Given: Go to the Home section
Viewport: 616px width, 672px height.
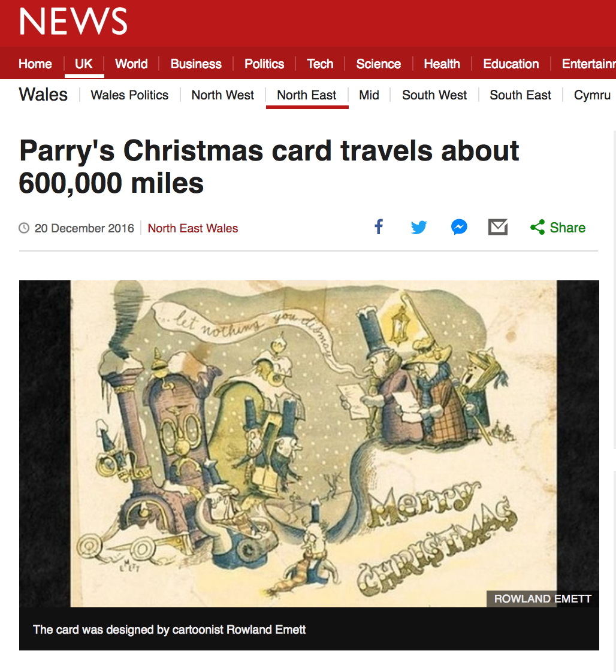Looking at the screenshot, I should click(35, 64).
